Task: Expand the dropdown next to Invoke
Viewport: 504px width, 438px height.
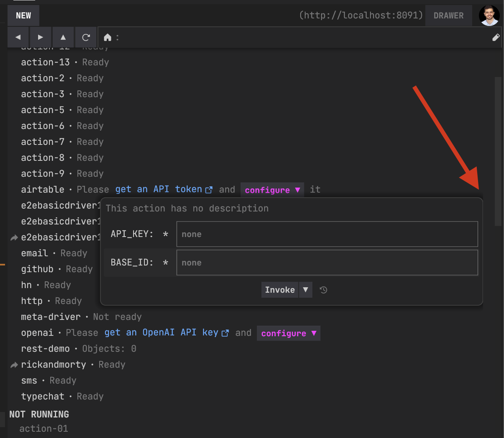Action: pos(306,289)
